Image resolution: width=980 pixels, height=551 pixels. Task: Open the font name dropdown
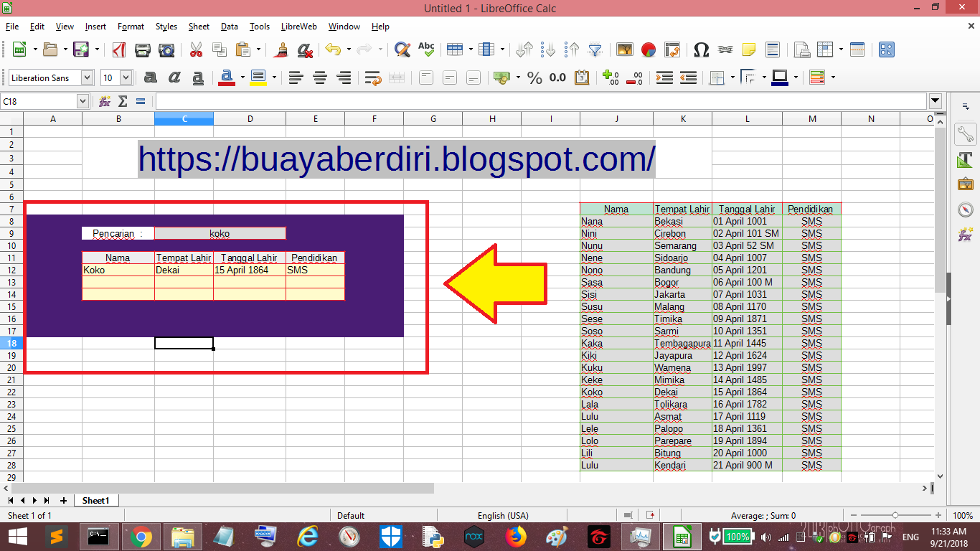pyautogui.click(x=86, y=77)
